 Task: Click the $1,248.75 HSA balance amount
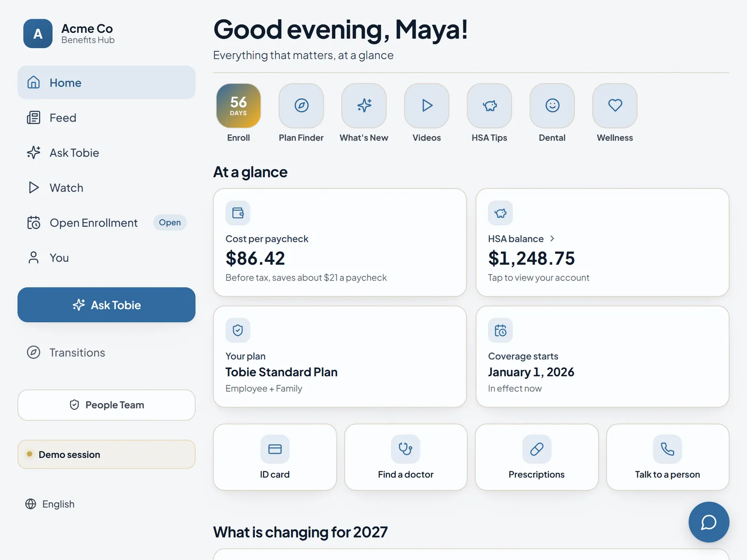(x=531, y=258)
